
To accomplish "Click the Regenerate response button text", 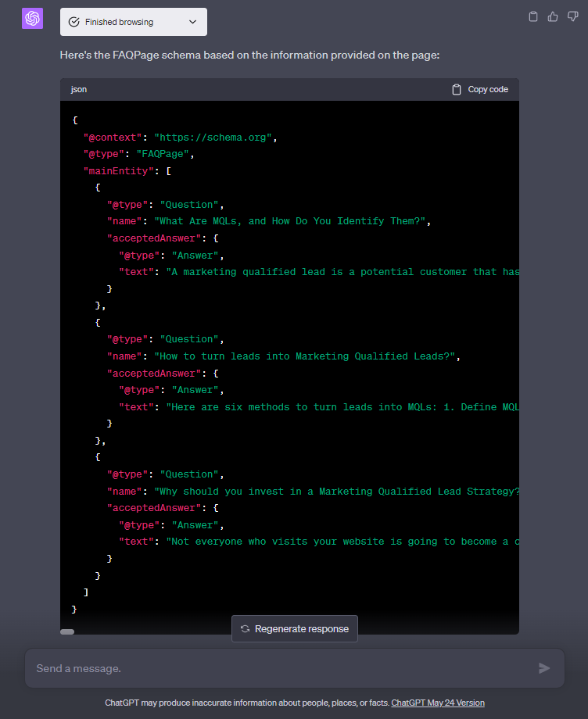I will pos(302,629).
